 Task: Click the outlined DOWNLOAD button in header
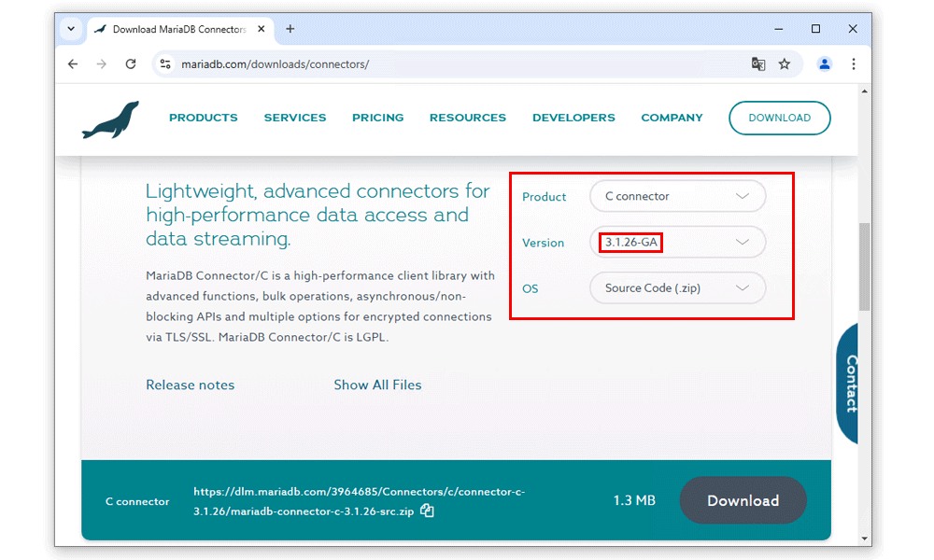click(780, 118)
